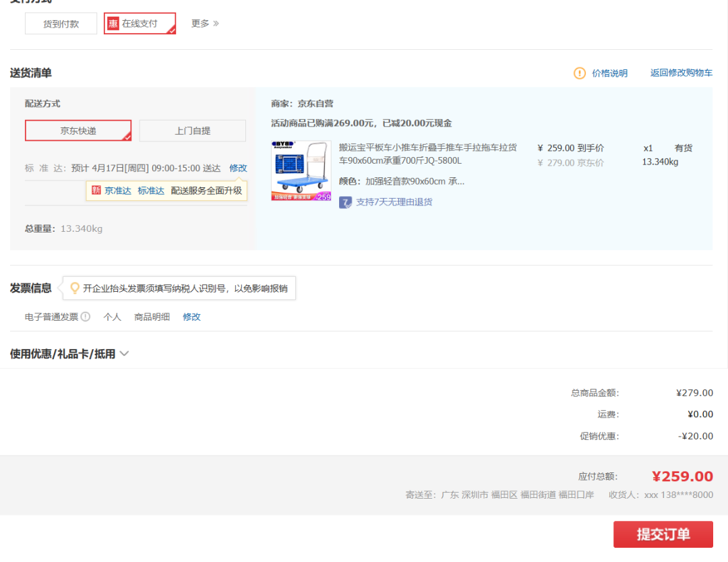The image size is (728, 562).
Task: Go to 返回修改购物车 link
Action: coord(681,73)
